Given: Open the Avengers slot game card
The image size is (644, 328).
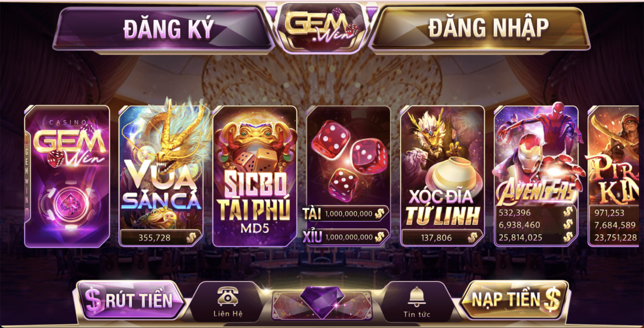Looking at the screenshot, I should (536, 176).
